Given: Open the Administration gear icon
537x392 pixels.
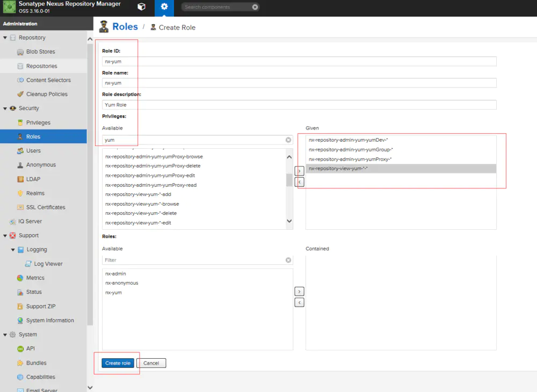Looking at the screenshot, I should coord(164,7).
